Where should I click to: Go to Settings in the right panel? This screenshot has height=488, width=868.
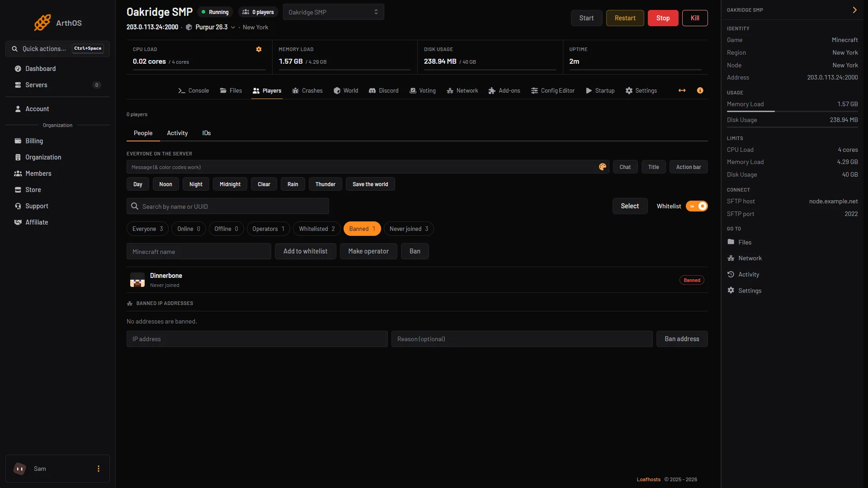click(x=745, y=291)
